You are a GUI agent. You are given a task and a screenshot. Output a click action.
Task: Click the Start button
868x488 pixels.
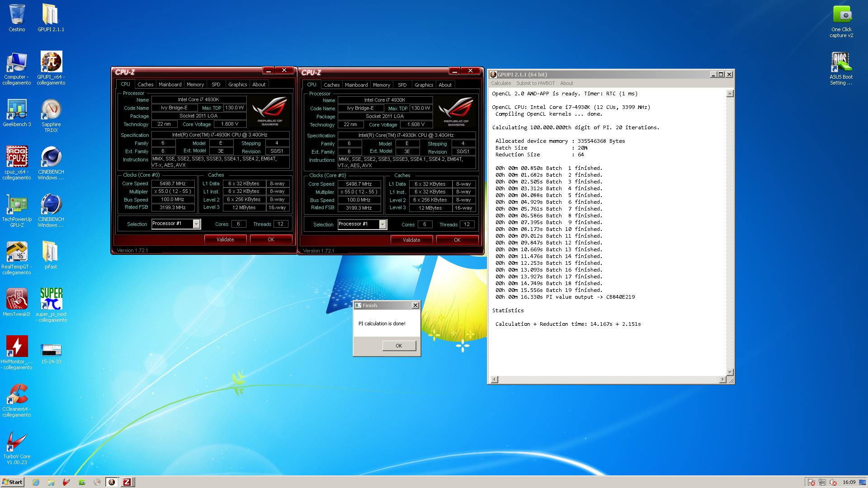point(12,482)
